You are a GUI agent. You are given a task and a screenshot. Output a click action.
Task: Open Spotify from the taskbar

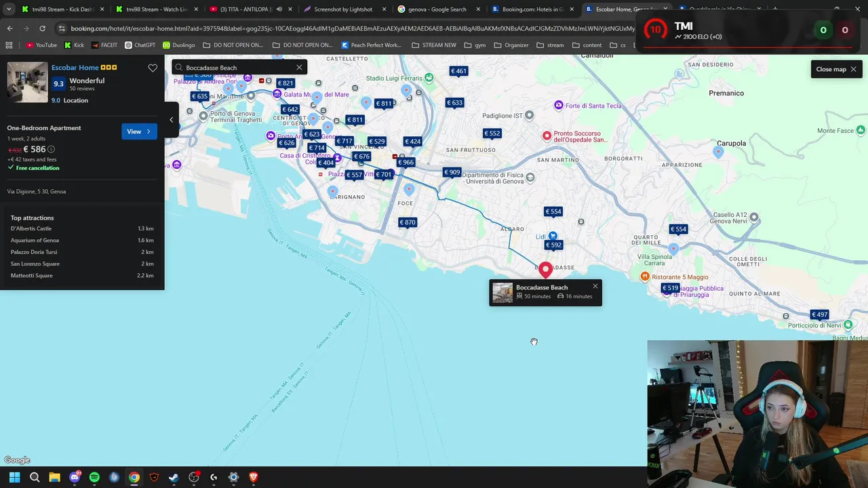94,477
